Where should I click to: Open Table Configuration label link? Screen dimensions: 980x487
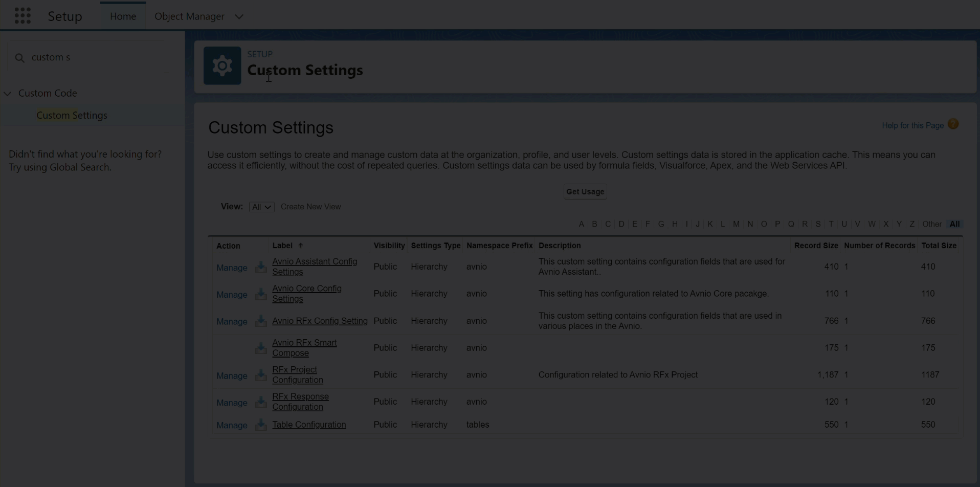tap(309, 425)
